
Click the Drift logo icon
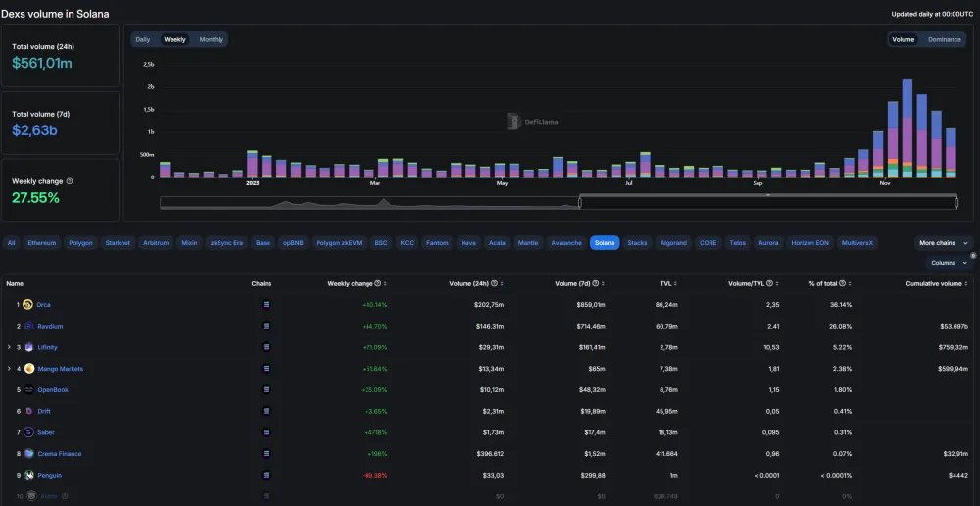pyautogui.click(x=28, y=411)
